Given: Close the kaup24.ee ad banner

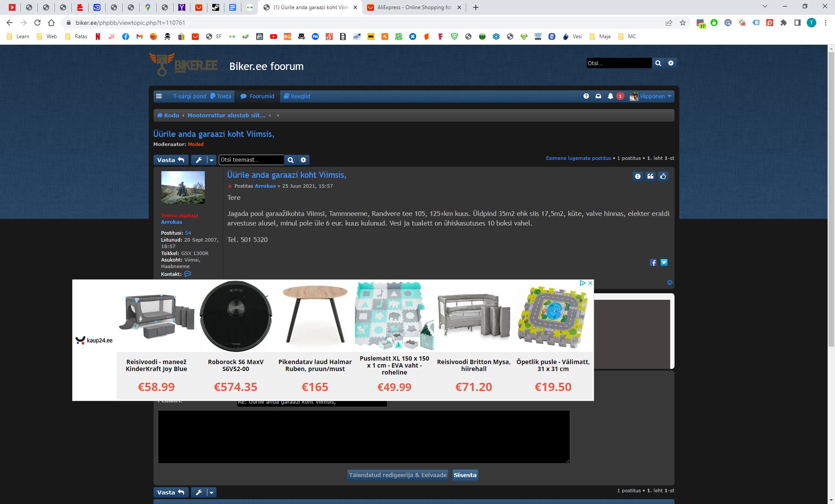Looking at the screenshot, I should coord(590,283).
